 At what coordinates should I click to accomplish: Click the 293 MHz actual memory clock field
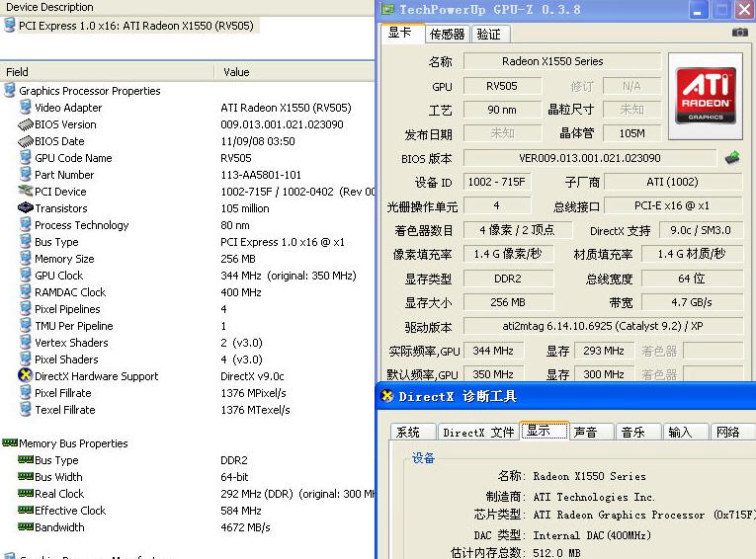pyautogui.click(x=604, y=351)
